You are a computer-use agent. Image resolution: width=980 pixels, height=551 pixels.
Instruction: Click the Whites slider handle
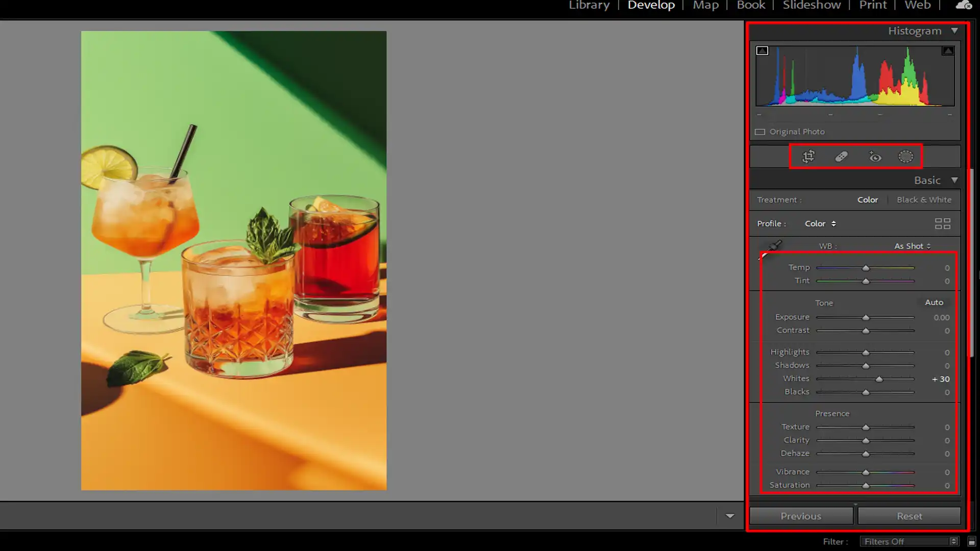879,379
